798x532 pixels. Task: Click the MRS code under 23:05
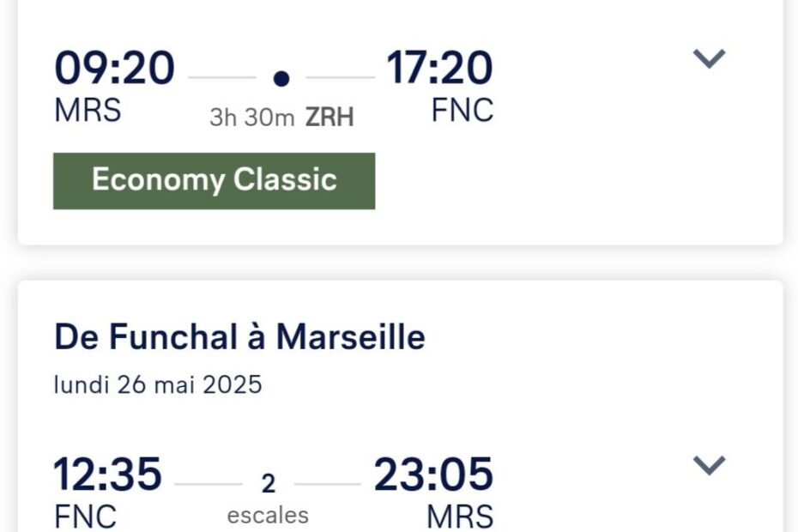coord(461,517)
